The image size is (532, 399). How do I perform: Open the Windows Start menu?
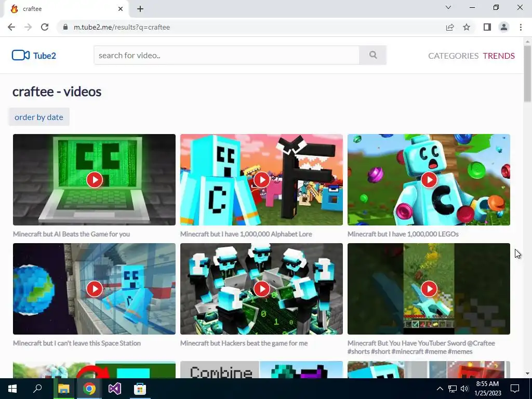[x=12, y=389]
